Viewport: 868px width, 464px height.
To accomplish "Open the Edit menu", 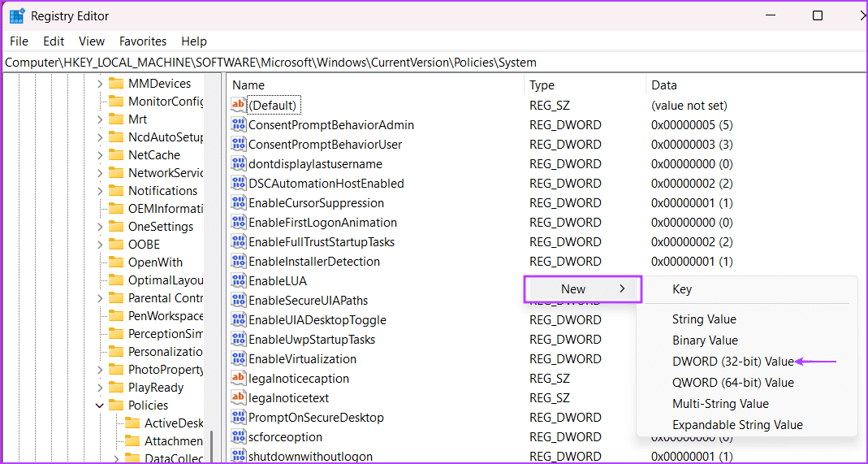I will tap(54, 41).
